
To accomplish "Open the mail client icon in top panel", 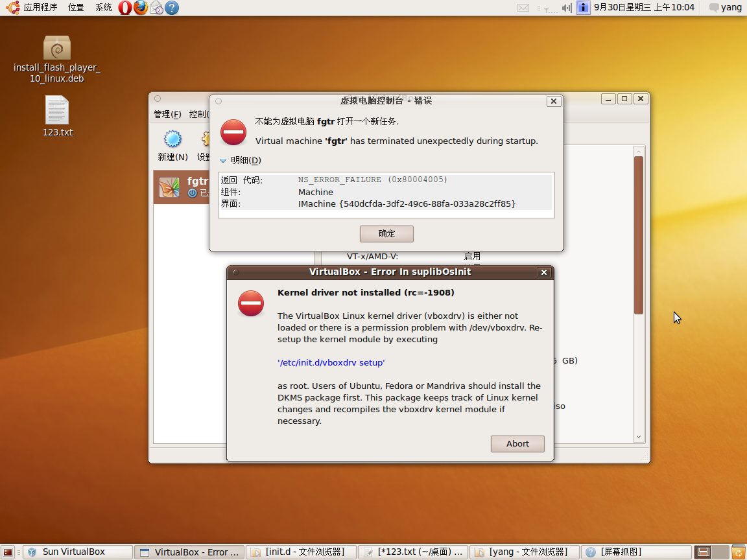I will coord(156,8).
